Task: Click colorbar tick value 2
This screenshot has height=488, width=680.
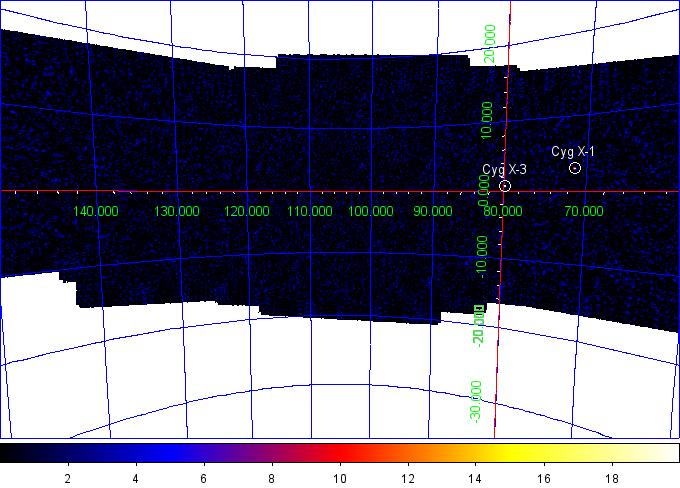Action: [67, 478]
